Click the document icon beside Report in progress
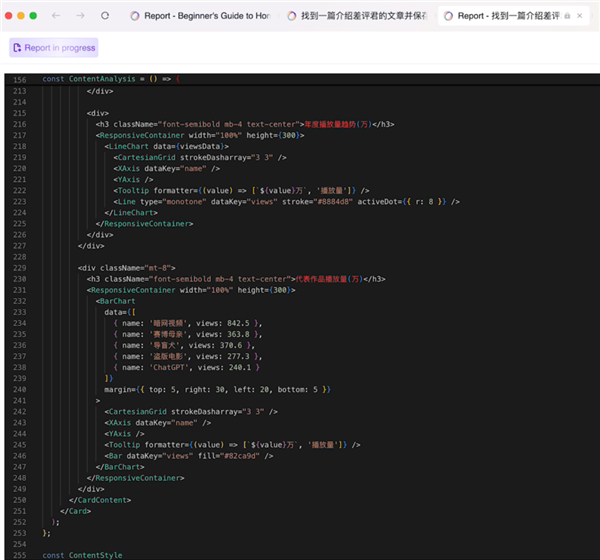Screen dimensions: 600x560 coord(17,47)
